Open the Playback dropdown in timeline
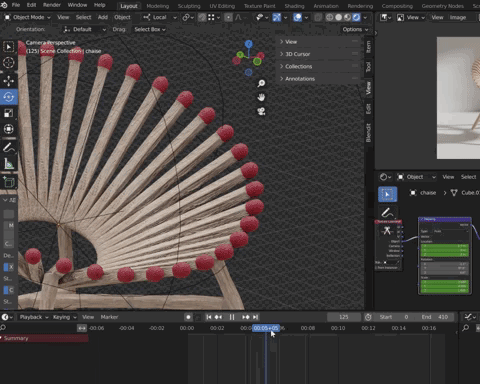The width and height of the screenshot is (480, 384). pyautogui.click(x=34, y=317)
